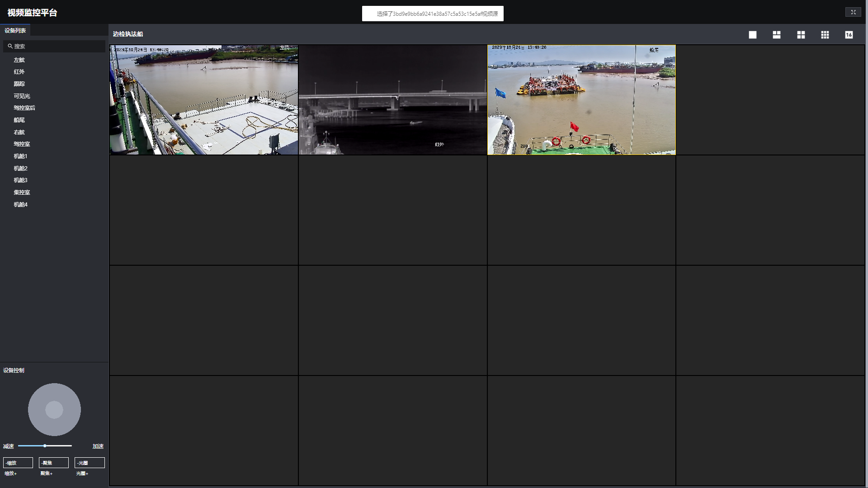868x488 pixels.
Task: Open the 设备列表 tab
Action: pyautogui.click(x=15, y=30)
